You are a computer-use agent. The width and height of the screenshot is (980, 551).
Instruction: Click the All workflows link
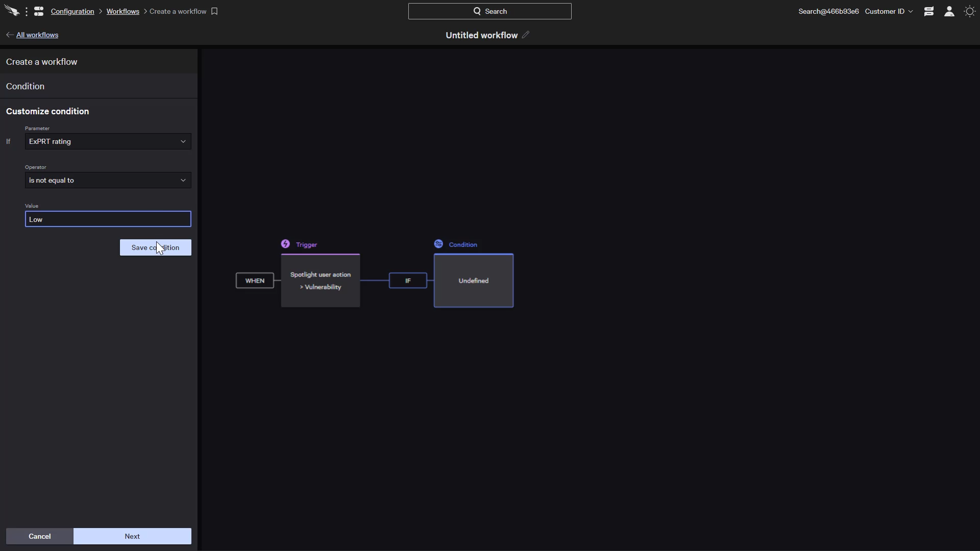[37, 35]
